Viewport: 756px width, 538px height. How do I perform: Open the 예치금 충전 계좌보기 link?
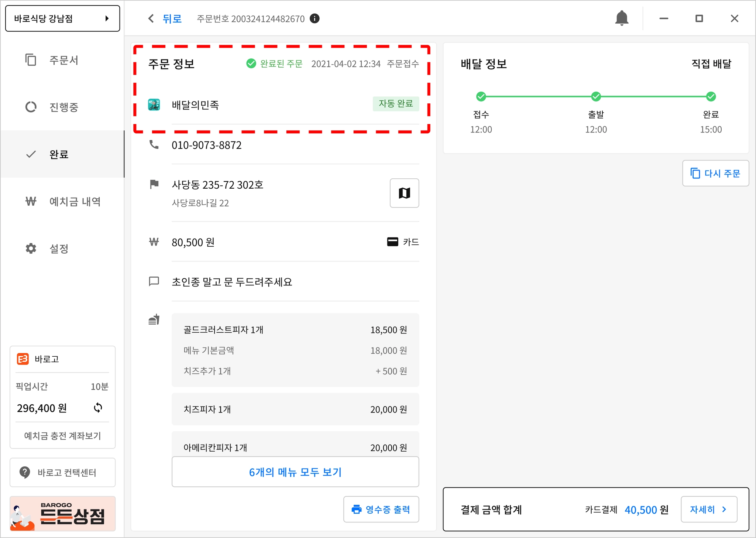[x=62, y=436]
